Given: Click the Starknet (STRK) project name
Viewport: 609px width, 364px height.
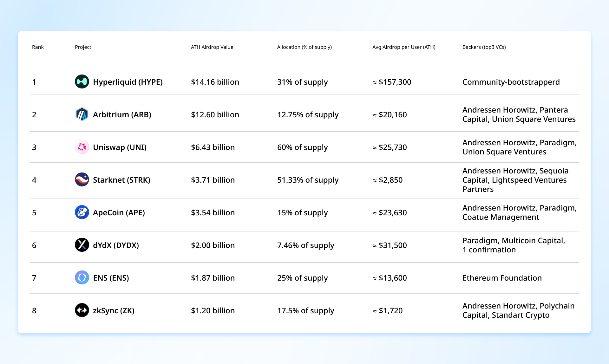Looking at the screenshot, I should 121,180.
